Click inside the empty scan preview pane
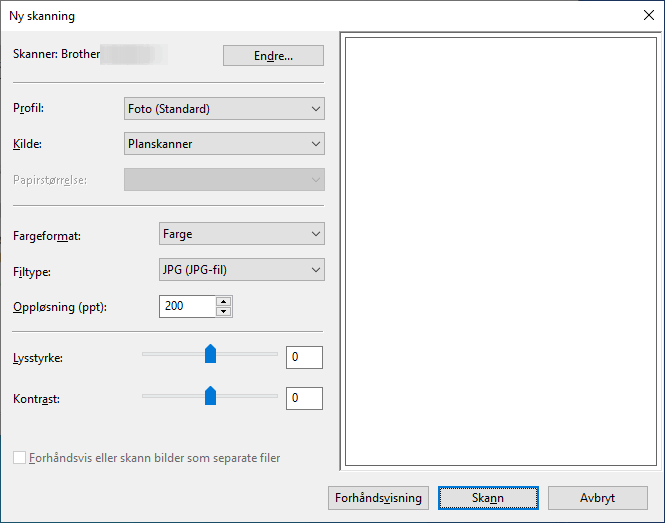 (x=497, y=250)
